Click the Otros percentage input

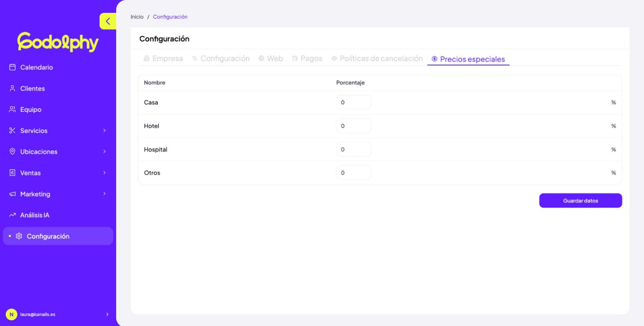pyautogui.click(x=353, y=173)
